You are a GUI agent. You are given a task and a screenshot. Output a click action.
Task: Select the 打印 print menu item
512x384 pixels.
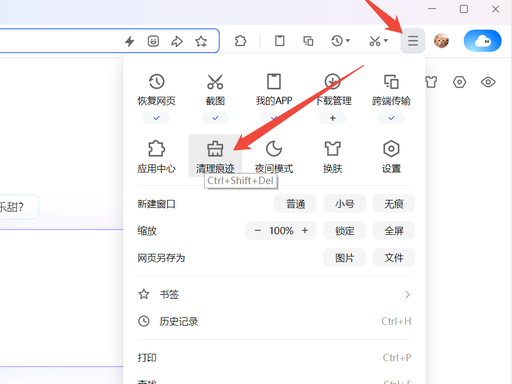[274, 358]
